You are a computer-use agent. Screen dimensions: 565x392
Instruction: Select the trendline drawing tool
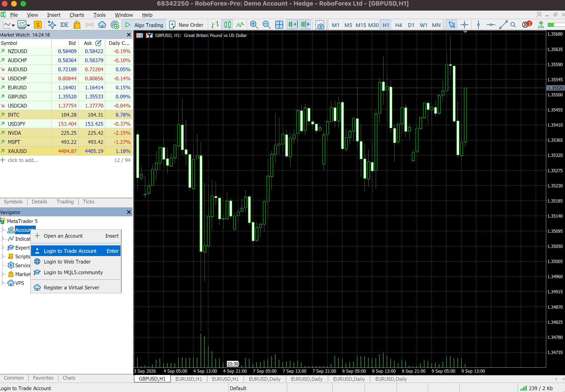coord(503,25)
